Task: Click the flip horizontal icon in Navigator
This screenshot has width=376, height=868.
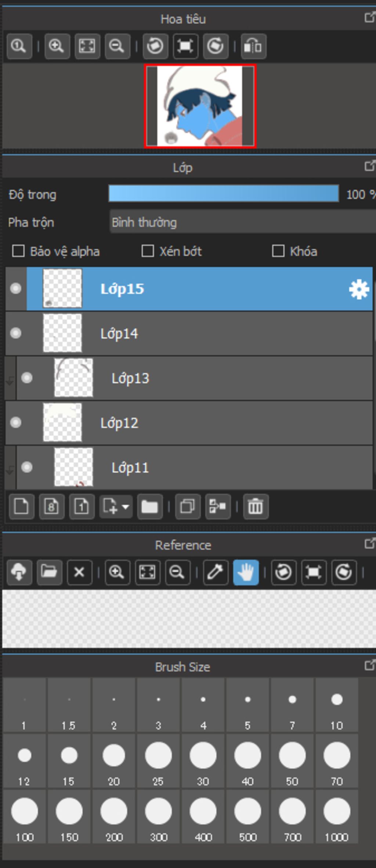Action: pos(253,46)
